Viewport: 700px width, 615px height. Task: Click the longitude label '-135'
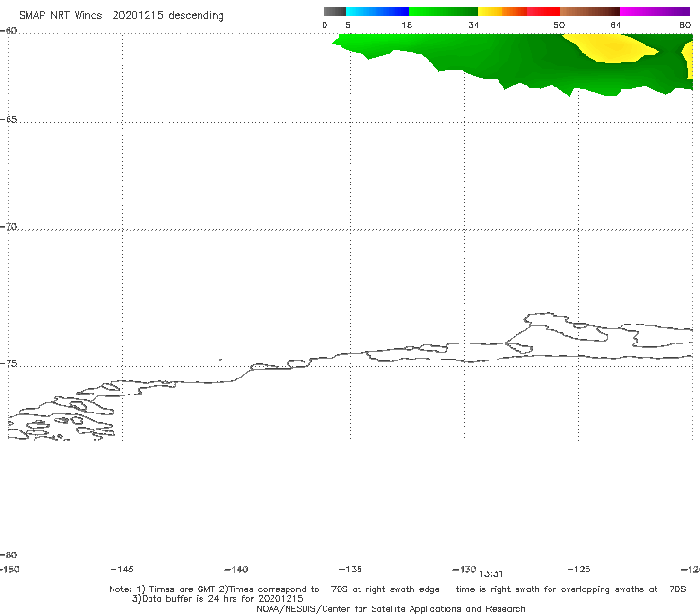click(x=350, y=569)
